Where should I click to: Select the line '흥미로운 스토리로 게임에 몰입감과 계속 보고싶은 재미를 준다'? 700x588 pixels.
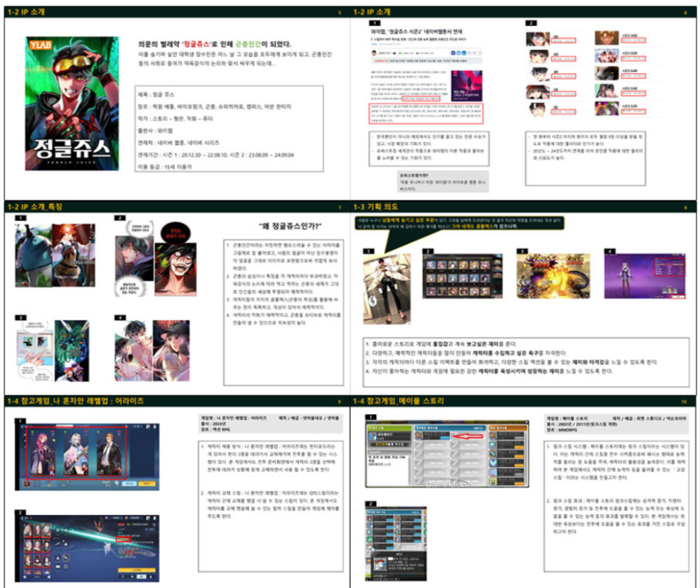coord(441,344)
